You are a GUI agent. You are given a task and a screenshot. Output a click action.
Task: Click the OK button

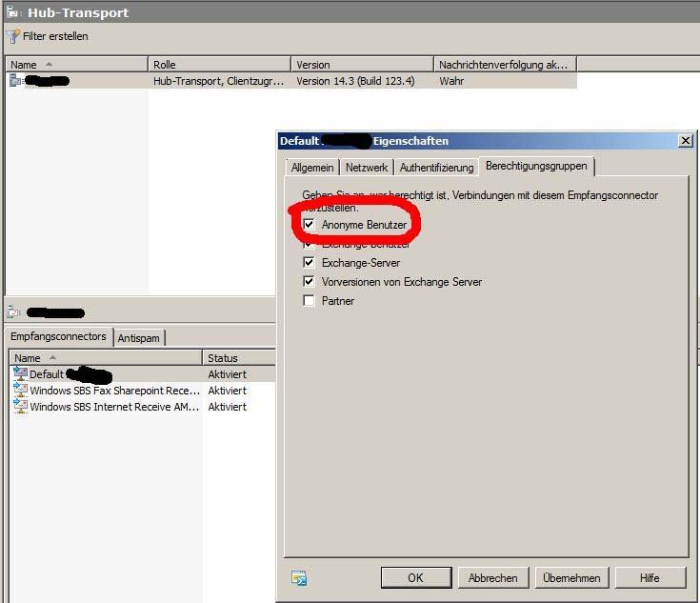coord(416,578)
